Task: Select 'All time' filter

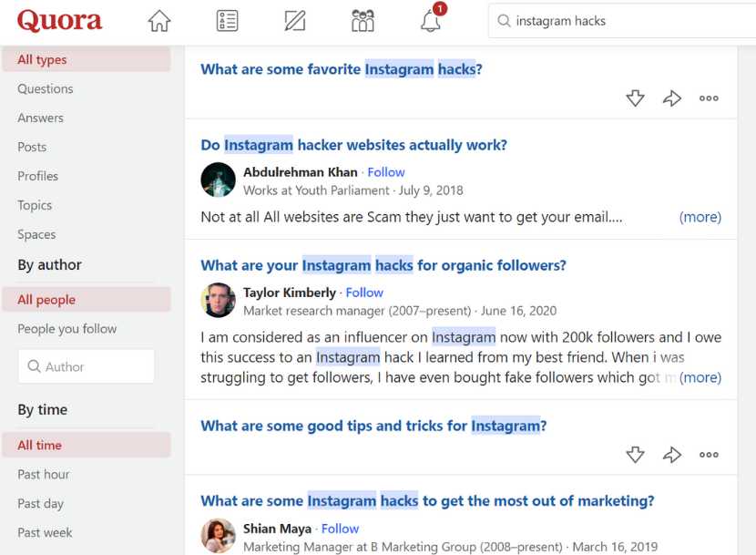Action: point(87,445)
